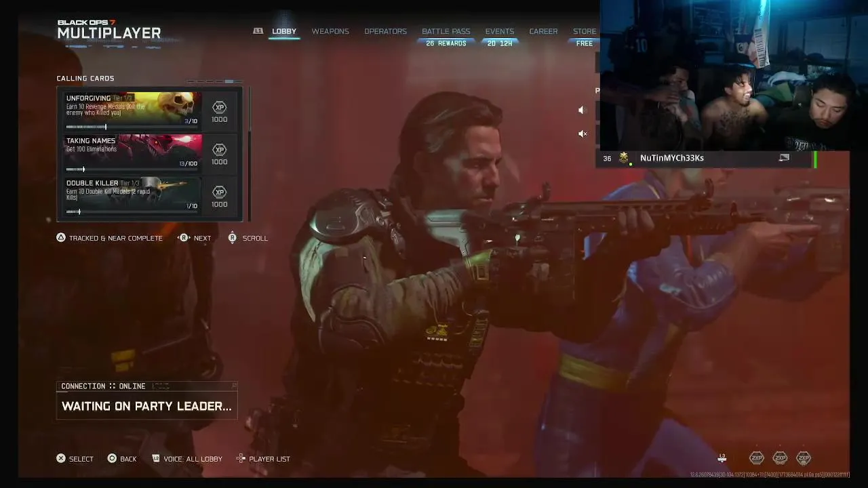Toggle the VOICE: ALL LOBBY setting
868x488 pixels.
point(193,459)
